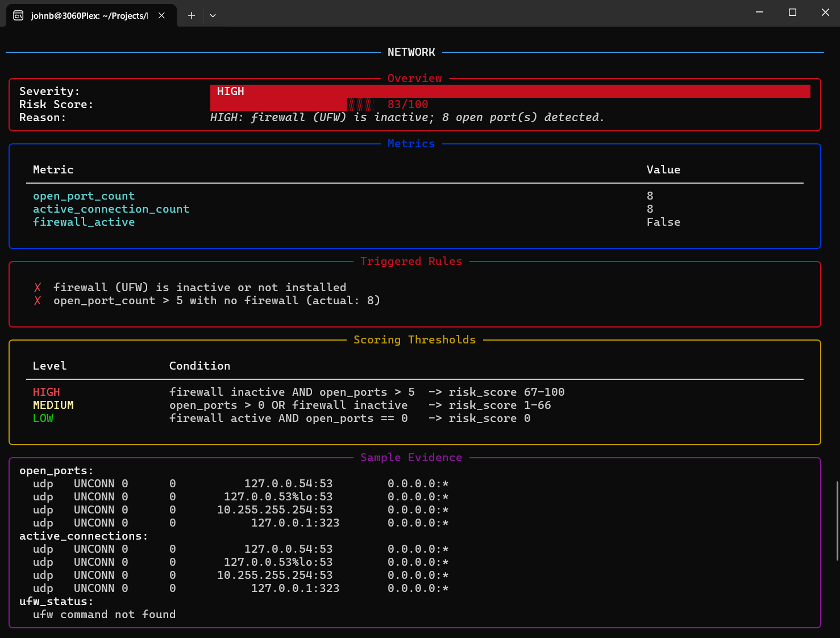Click 10.255.255.254:53 under open_ports
This screenshot has width=840, height=638.
[x=275, y=510]
